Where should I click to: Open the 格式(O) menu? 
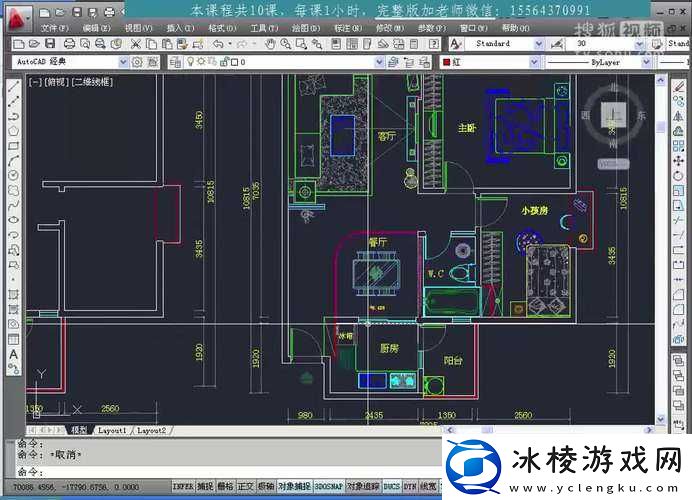[222, 28]
